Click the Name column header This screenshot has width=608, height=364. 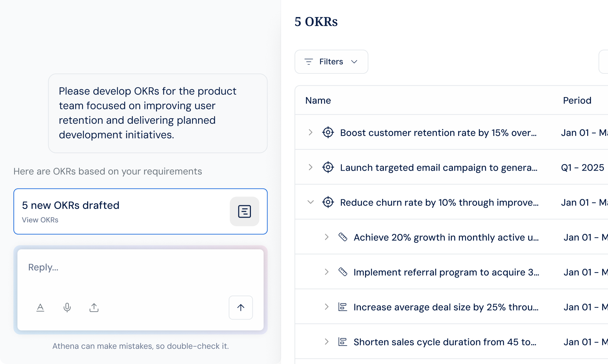point(318,101)
